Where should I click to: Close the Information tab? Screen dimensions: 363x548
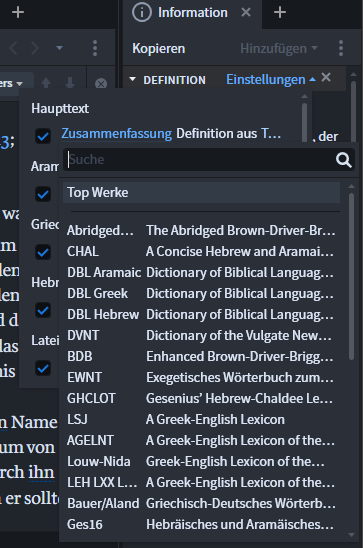[246, 13]
